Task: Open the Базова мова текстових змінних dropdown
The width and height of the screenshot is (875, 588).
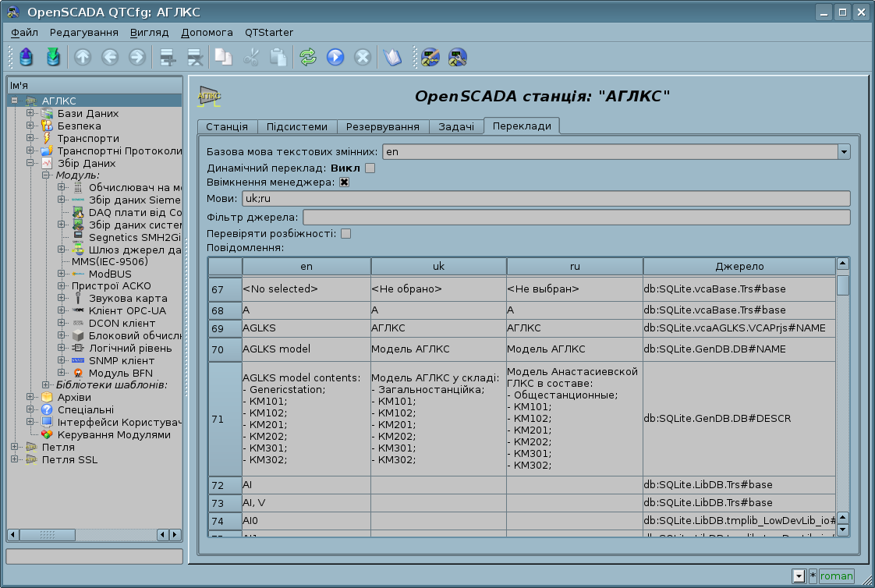Action: pyautogui.click(x=844, y=152)
